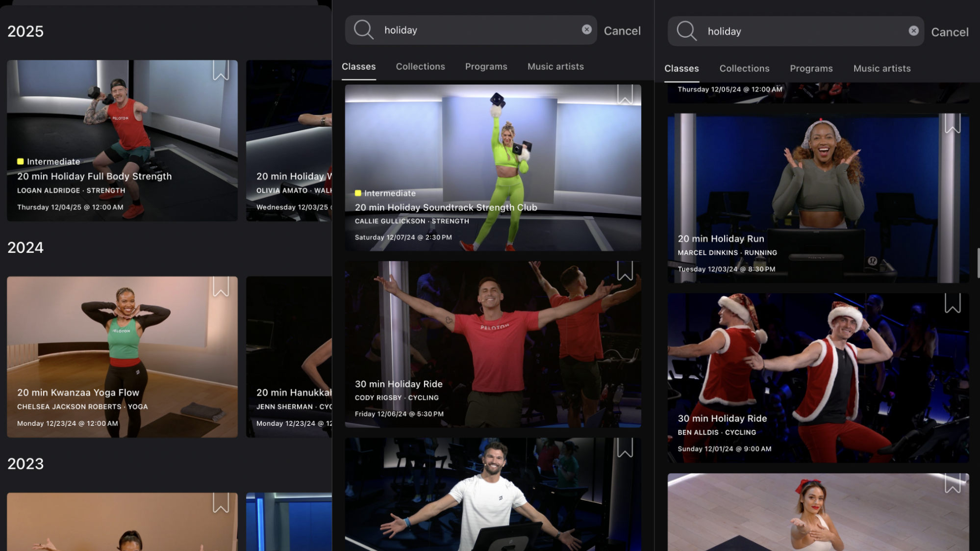The image size is (980, 551).
Task: Bookmark the Kwanzaa Yoga Flow class
Action: [x=221, y=287]
